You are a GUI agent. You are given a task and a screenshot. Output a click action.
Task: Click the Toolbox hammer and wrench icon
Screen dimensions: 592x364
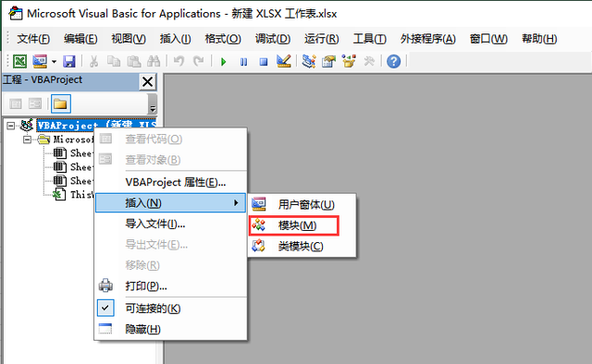(x=369, y=61)
